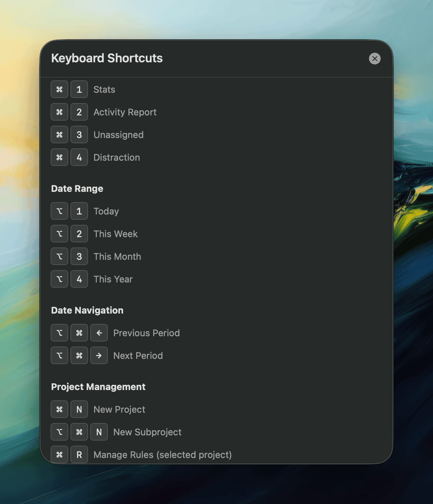The image size is (433, 504).
Task: Click the Manage Rules (selected project) label
Action: [162, 455]
